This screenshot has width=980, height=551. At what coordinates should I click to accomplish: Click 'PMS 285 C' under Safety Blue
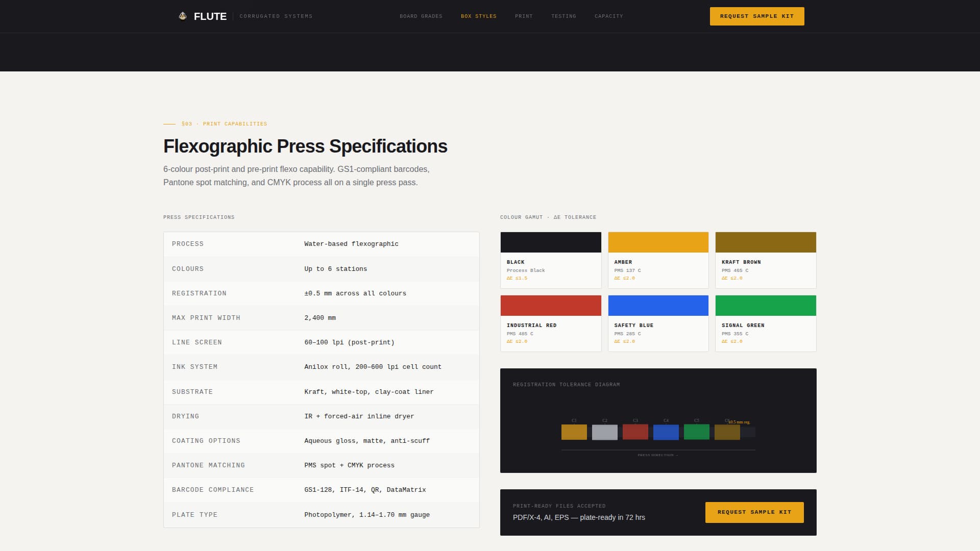pos(628,334)
